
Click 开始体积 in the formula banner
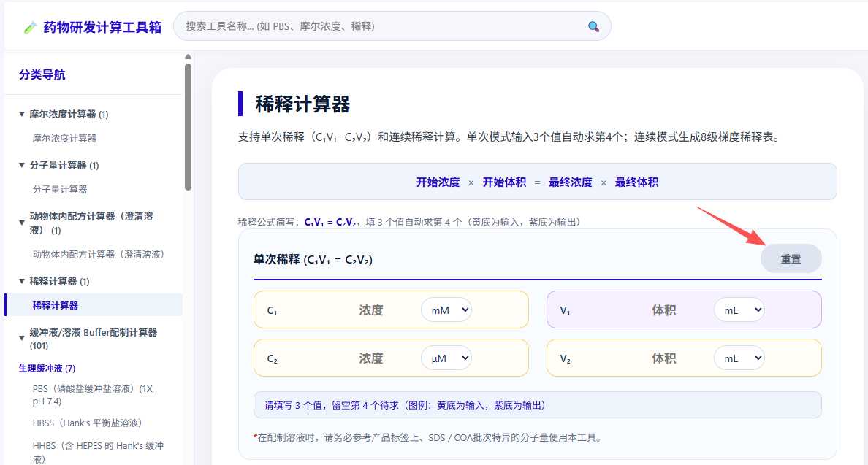[x=504, y=182]
